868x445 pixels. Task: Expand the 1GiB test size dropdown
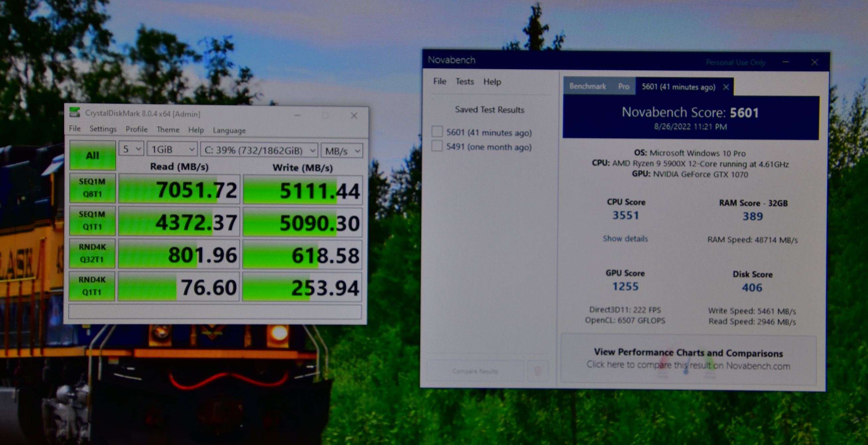pyautogui.click(x=172, y=149)
